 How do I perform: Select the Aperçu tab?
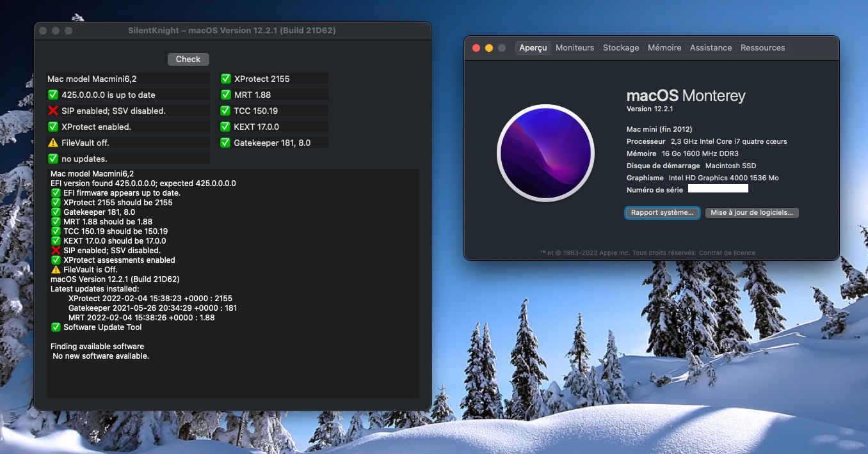(533, 48)
